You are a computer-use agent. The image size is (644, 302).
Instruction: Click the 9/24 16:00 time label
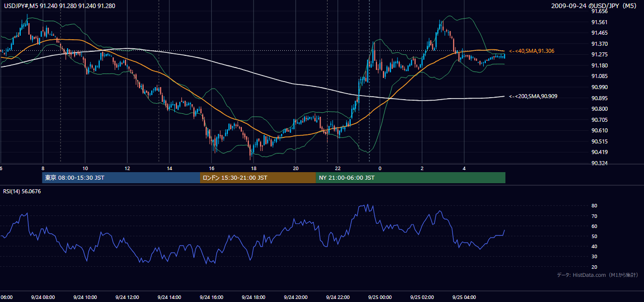(x=211, y=297)
